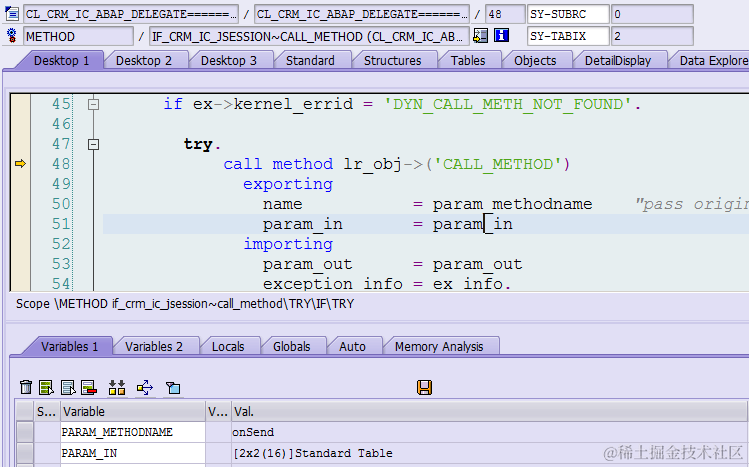Click the orange floppy disk save icon
The width and height of the screenshot is (749, 467).
[424, 387]
